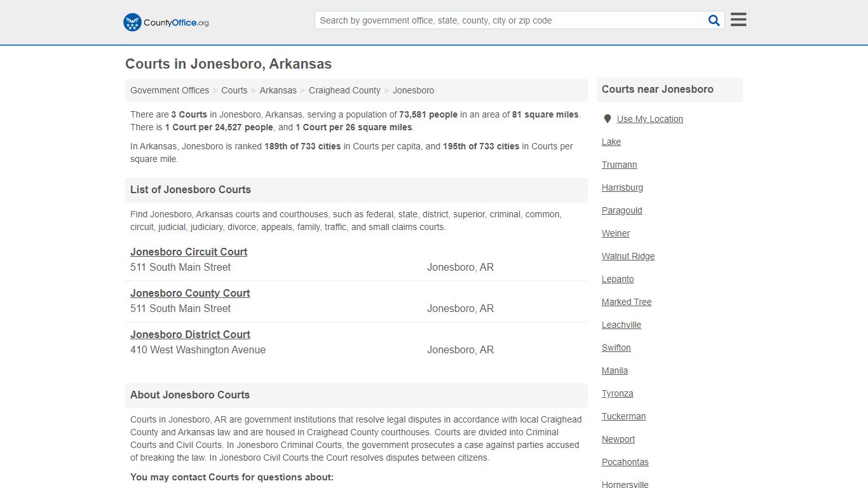Open Government Offices breadcrumb
Screen dimensions: 868x488
170,90
